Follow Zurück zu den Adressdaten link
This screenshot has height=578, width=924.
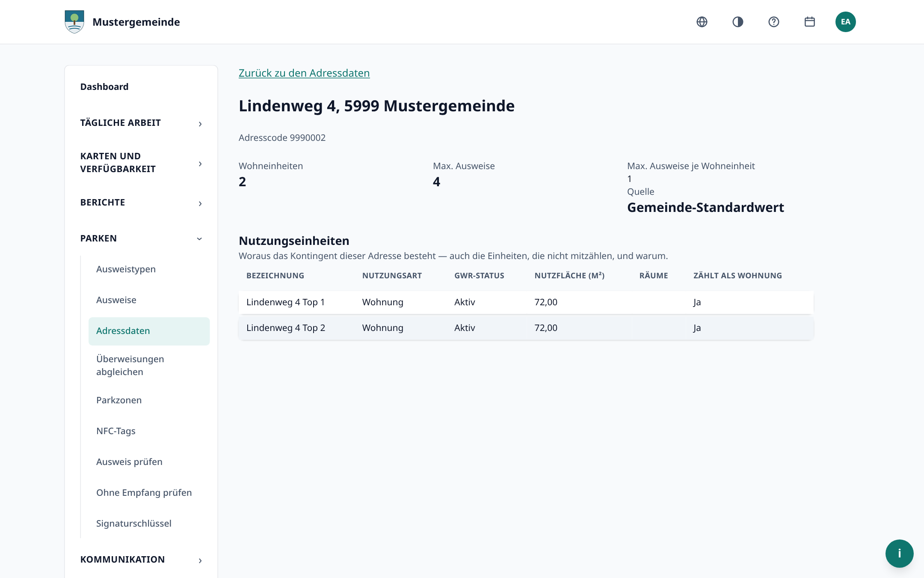pos(304,73)
